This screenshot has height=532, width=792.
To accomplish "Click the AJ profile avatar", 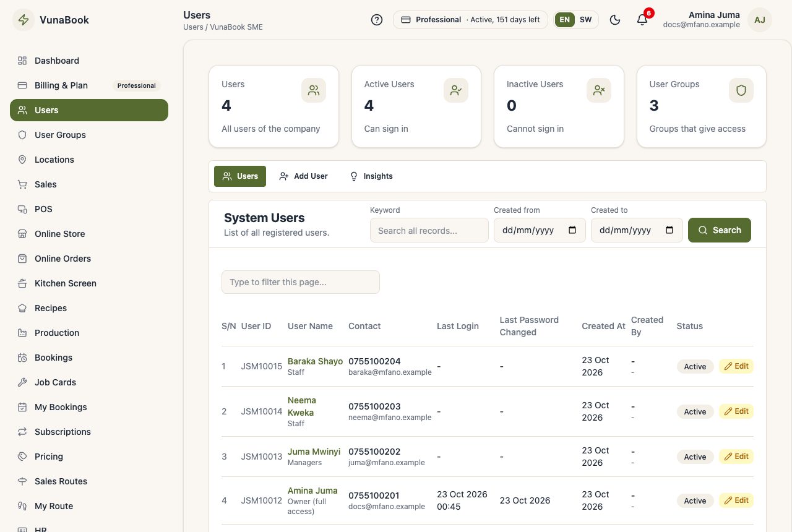I will coord(760,20).
